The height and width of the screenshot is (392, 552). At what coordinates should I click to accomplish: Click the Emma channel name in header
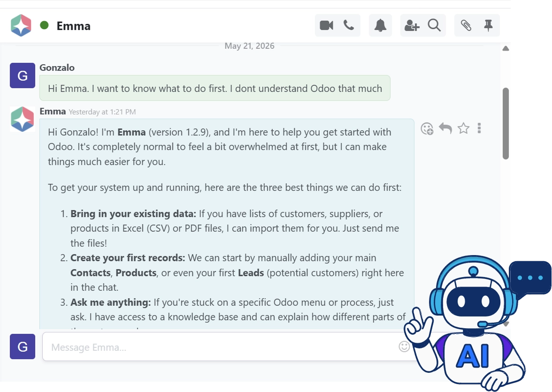(73, 26)
